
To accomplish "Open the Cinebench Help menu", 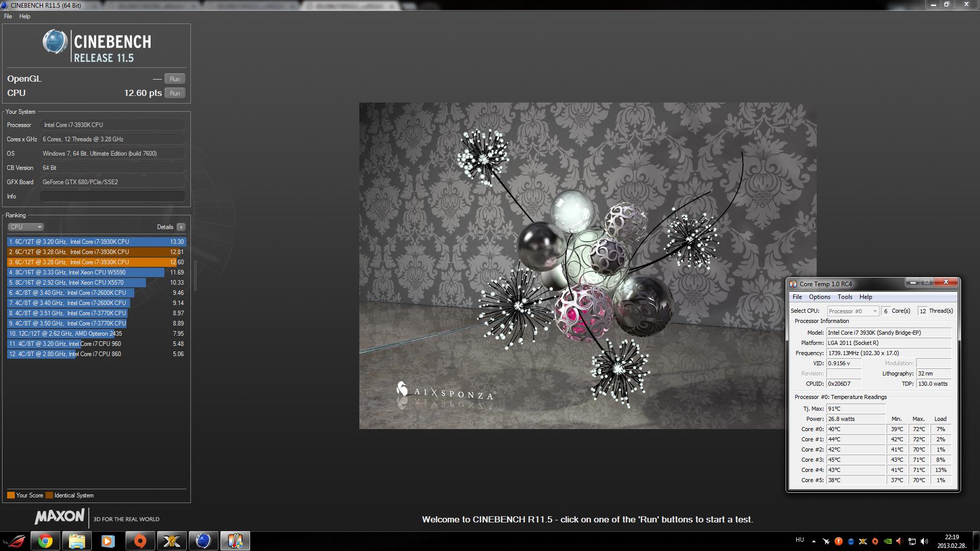I will [x=24, y=16].
